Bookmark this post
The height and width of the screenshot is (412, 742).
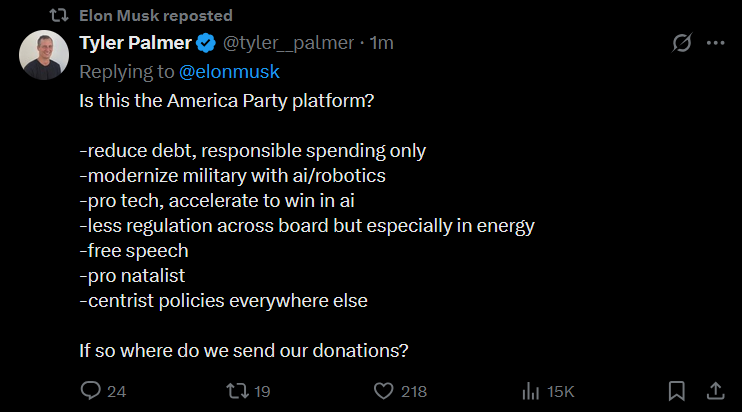[677, 391]
